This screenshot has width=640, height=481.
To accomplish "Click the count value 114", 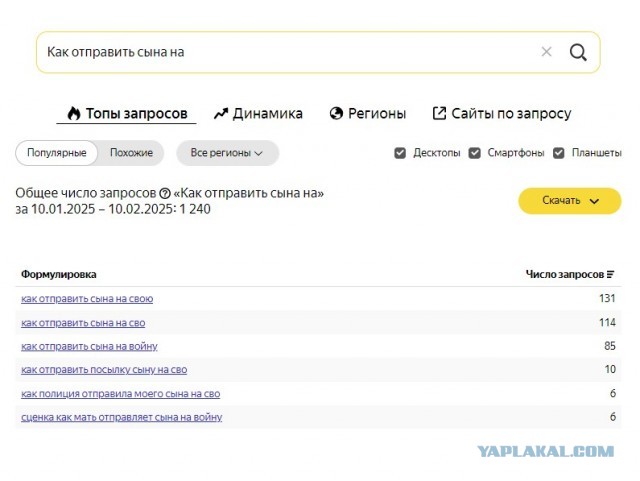I will [607, 323].
